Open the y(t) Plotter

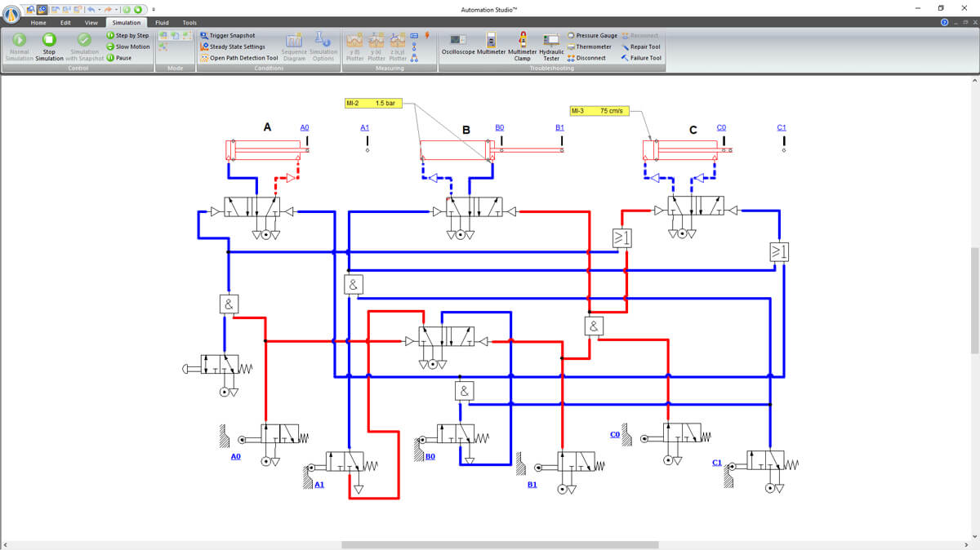pos(354,47)
